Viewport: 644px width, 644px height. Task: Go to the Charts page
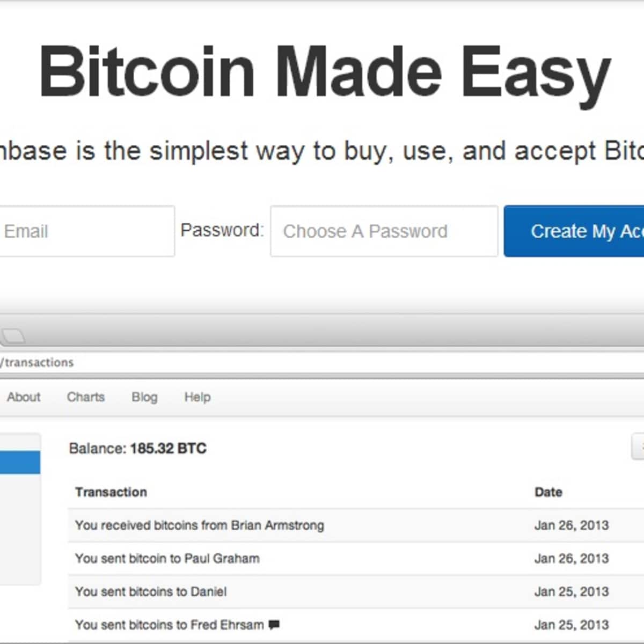(86, 397)
